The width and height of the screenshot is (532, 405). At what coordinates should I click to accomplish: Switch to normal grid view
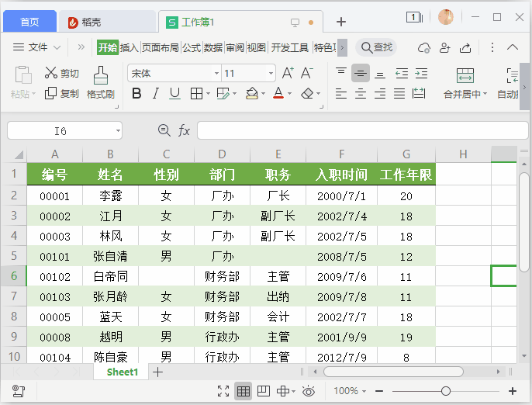tap(243, 391)
